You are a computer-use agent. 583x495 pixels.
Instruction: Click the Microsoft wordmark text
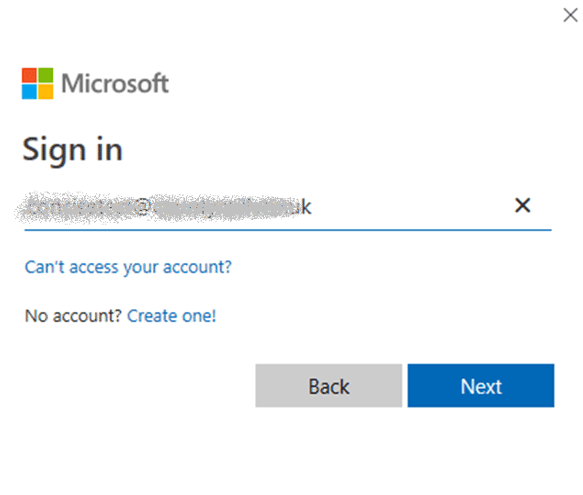click(x=115, y=83)
